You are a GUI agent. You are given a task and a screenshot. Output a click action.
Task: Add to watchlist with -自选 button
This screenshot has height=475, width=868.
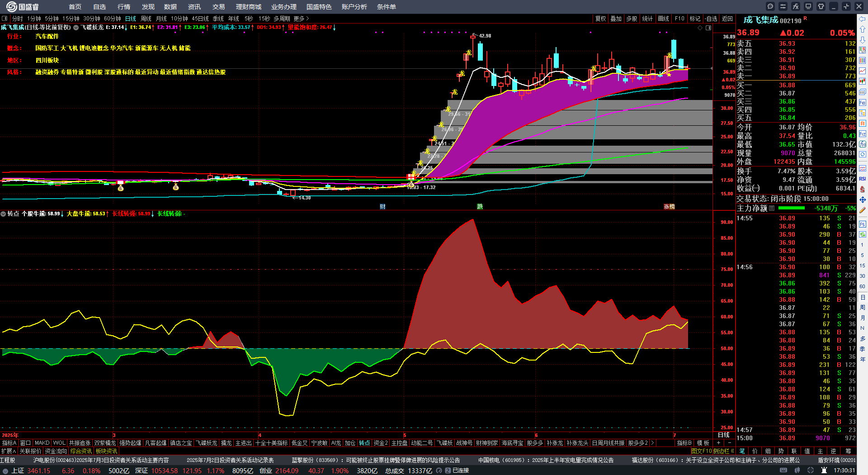click(x=711, y=19)
